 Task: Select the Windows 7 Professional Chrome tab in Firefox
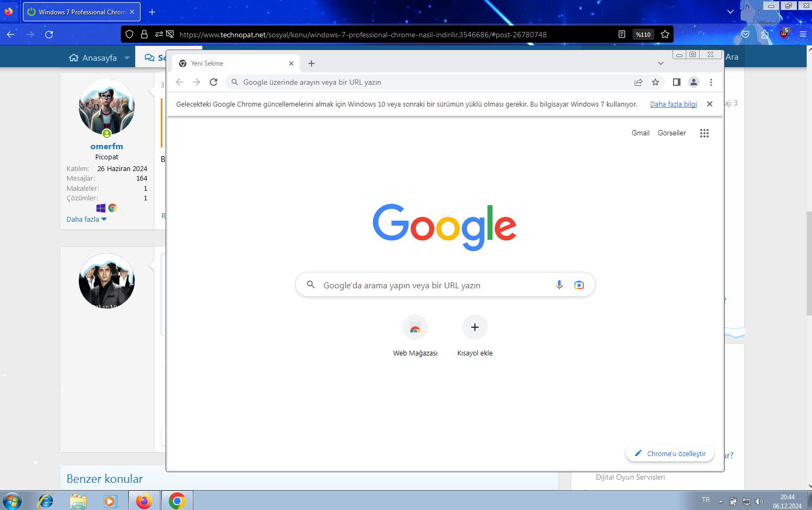coord(81,12)
